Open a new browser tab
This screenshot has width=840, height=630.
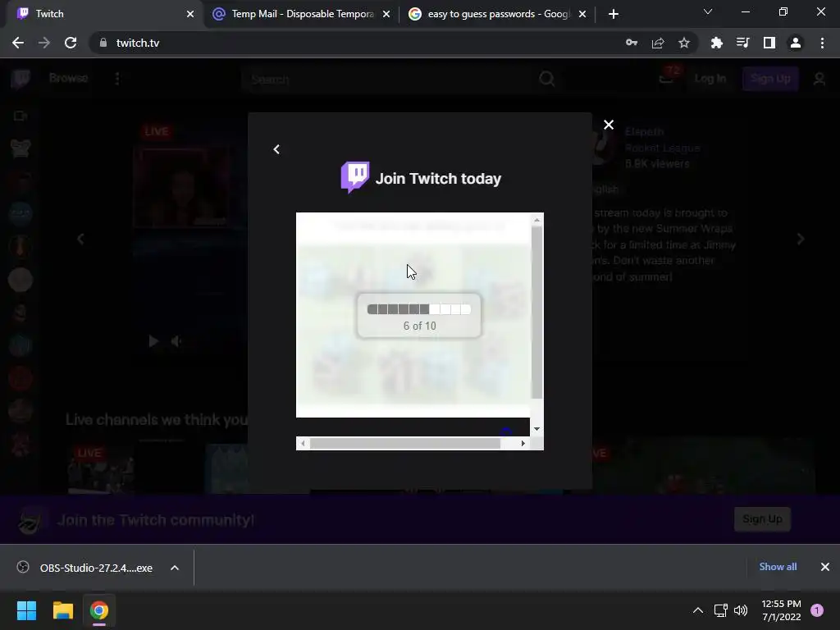(x=614, y=14)
